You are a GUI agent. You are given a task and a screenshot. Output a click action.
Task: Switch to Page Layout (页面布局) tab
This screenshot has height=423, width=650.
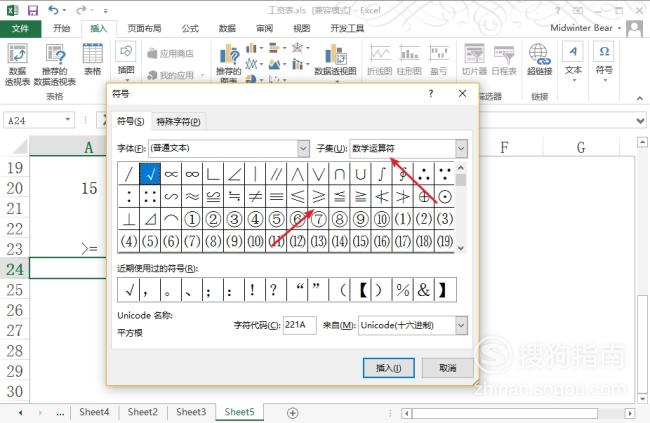[x=144, y=28]
